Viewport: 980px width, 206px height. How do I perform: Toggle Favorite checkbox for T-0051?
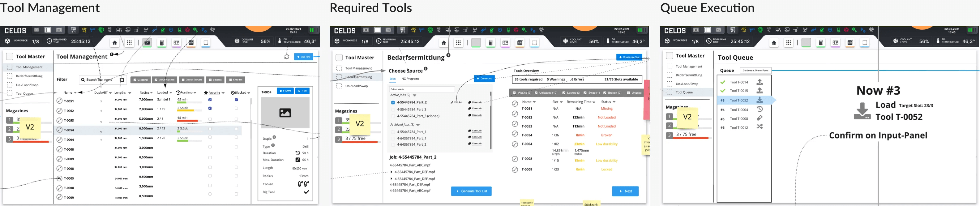210,100
